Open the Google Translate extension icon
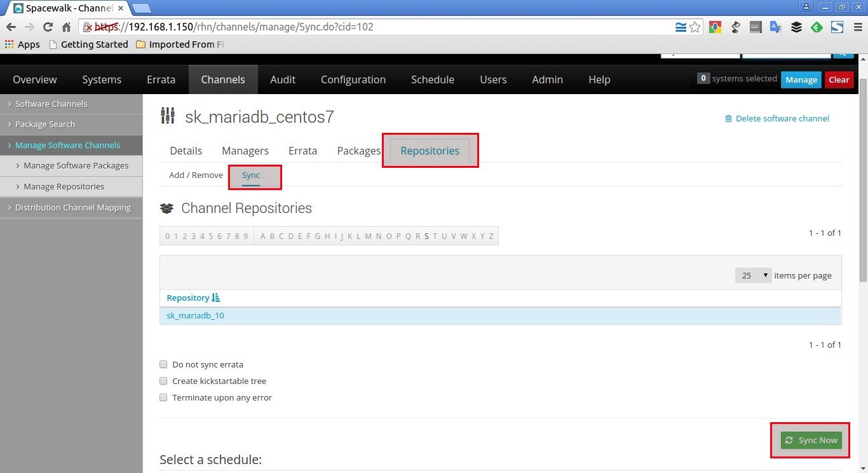The image size is (868, 473). pyautogui.click(x=776, y=27)
